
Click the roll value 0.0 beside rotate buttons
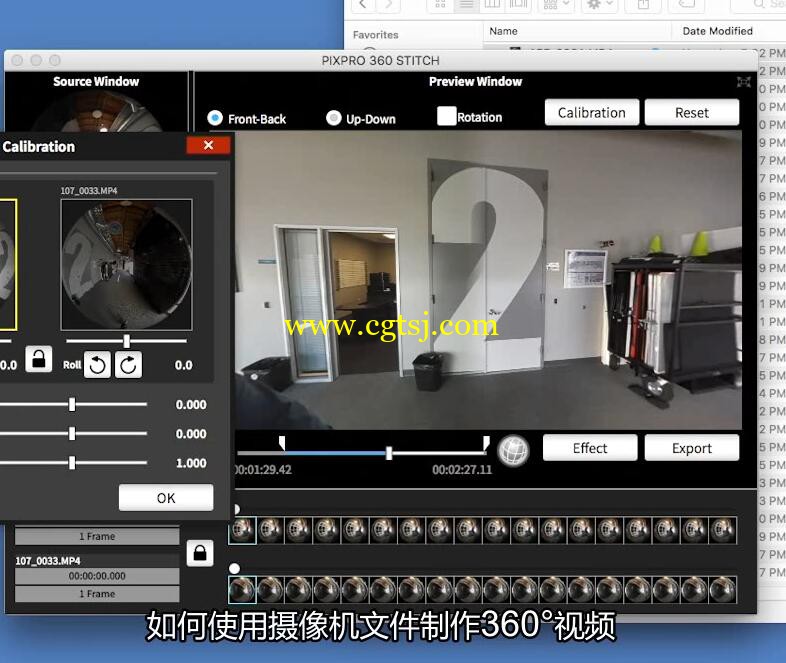point(183,365)
